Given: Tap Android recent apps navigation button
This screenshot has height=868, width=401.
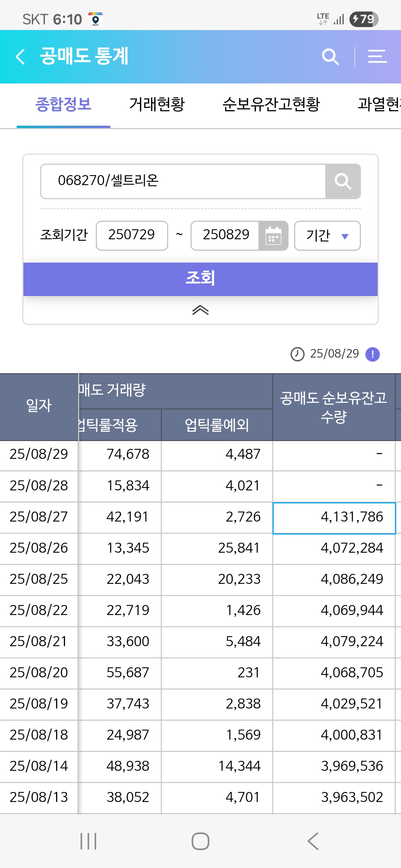Looking at the screenshot, I should coord(88,841).
